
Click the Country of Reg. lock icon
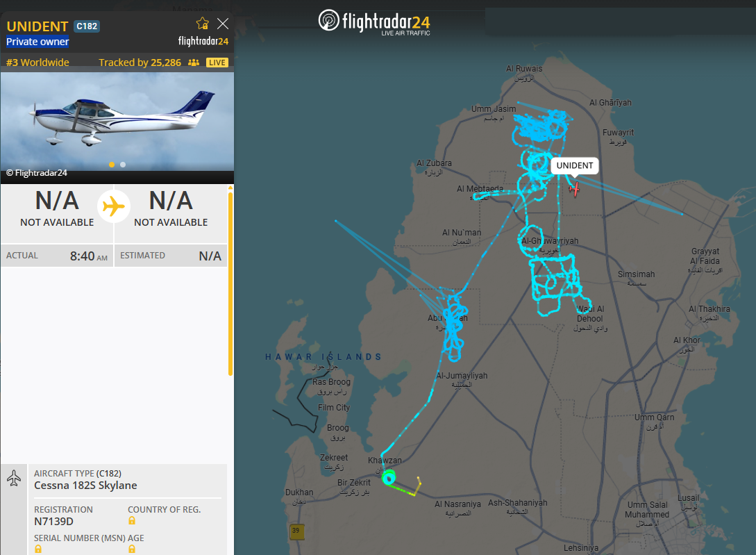coord(132,521)
